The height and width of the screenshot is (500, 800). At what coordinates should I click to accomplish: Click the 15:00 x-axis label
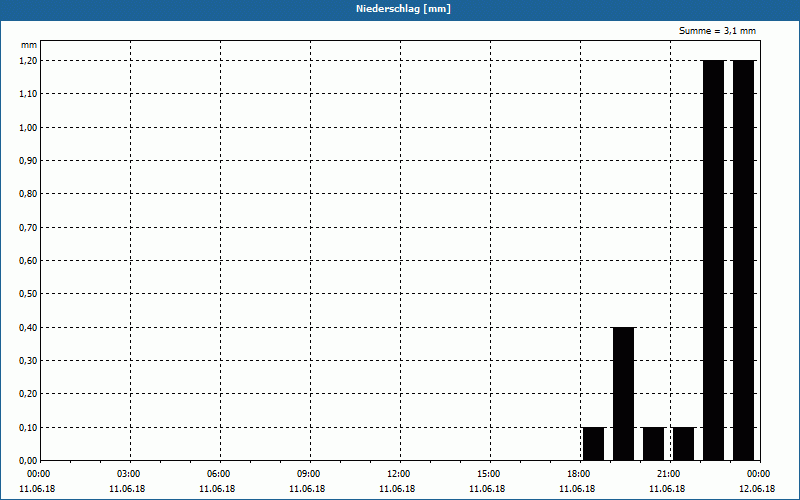click(489, 474)
